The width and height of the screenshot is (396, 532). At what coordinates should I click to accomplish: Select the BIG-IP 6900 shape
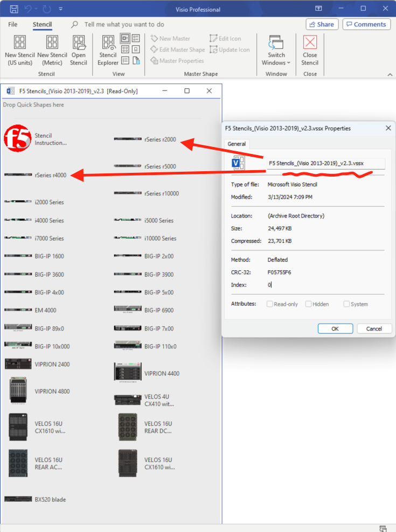[x=144, y=310]
